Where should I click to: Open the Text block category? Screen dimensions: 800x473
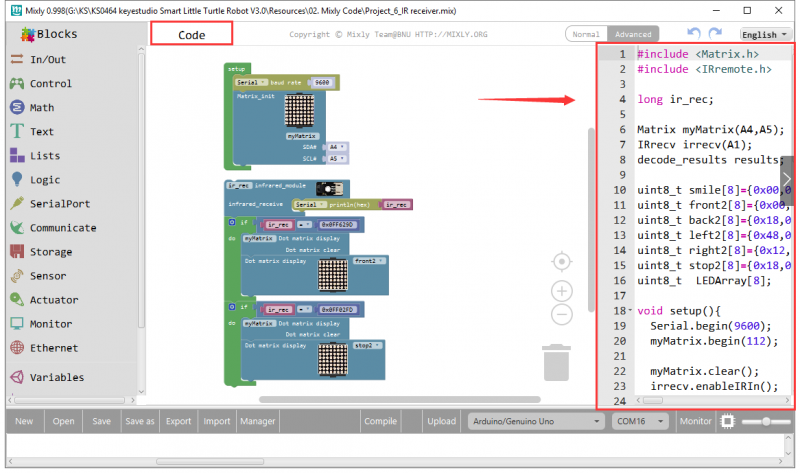(32, 131)
